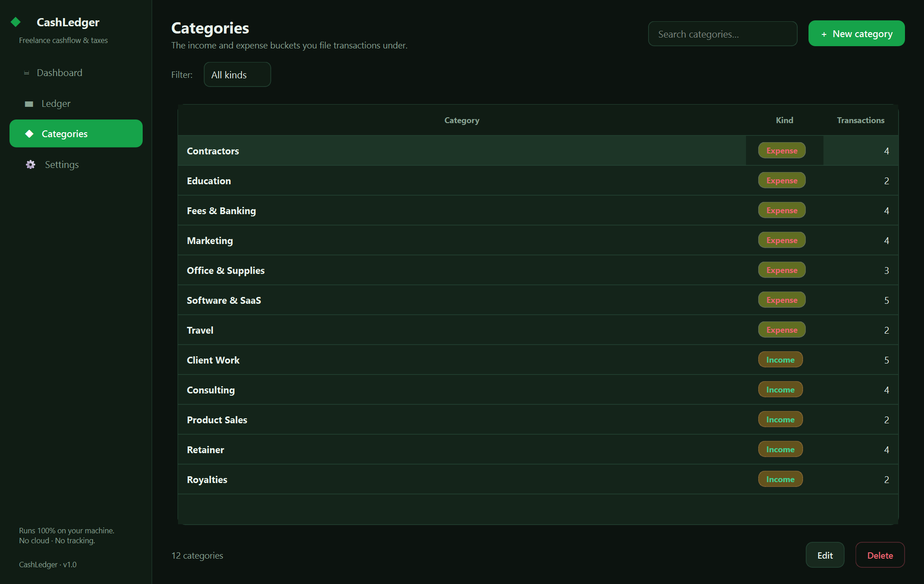Click the Settings gear icon
The width and height of the screenshot is (924, 584).
point(30,164)
